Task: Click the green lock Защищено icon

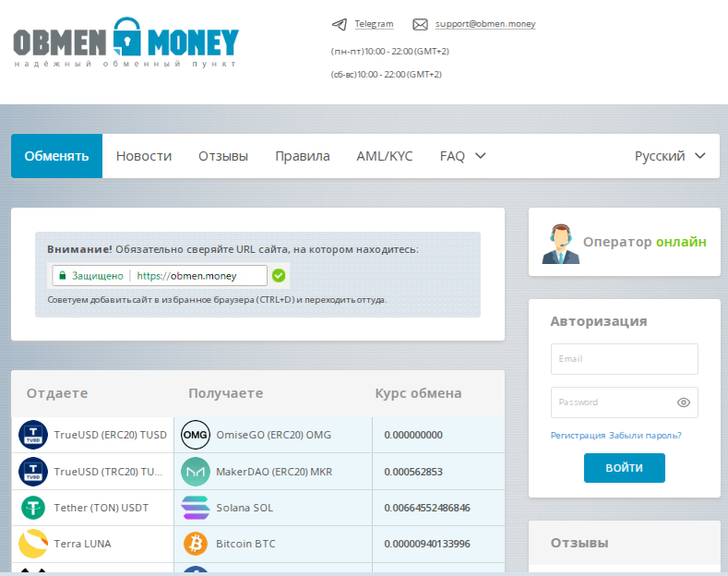Action: click(63, 275)
